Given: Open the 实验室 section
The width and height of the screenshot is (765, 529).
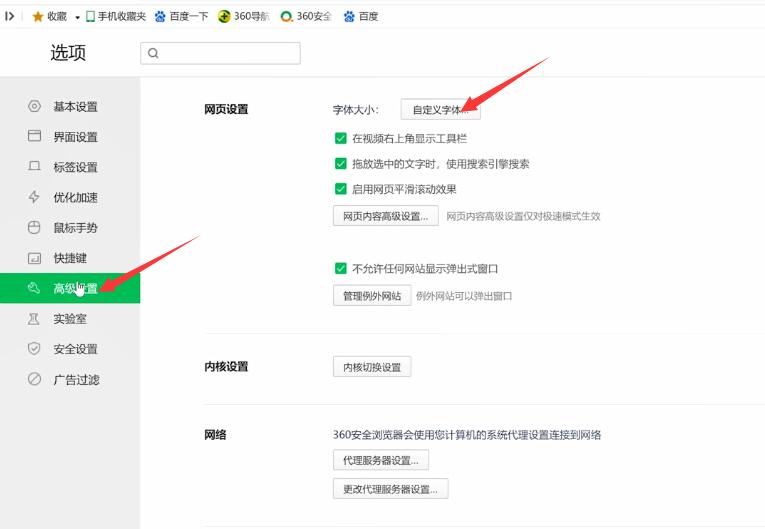Looking at the screenshot, I should point(70,319).
